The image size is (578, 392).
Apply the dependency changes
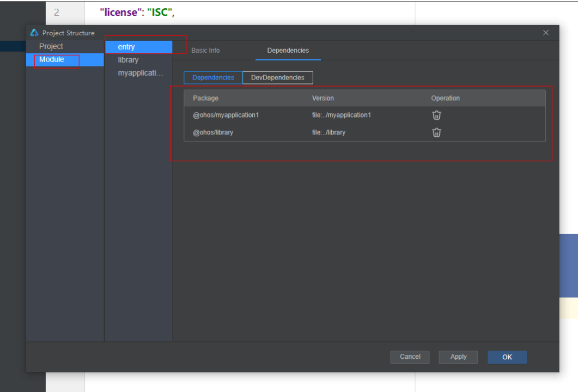tap(458, 357)
